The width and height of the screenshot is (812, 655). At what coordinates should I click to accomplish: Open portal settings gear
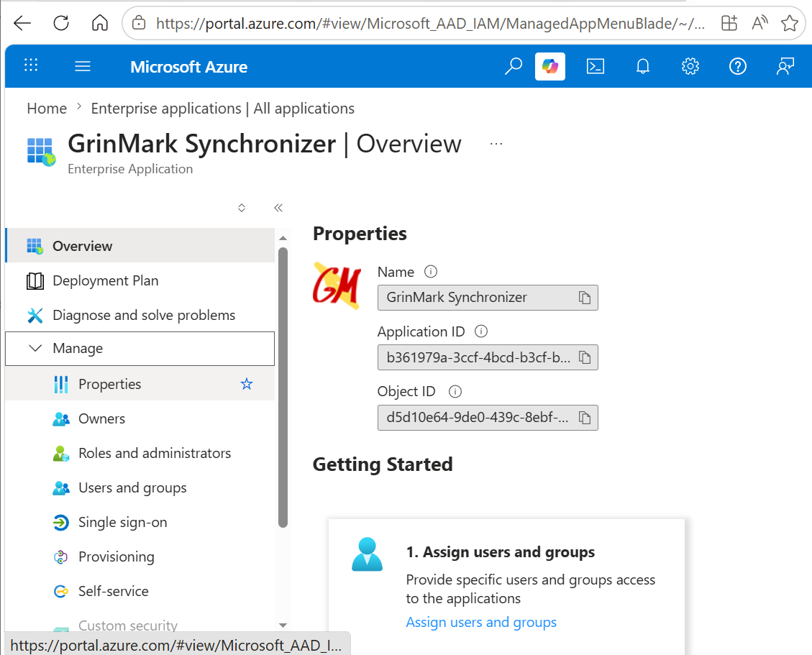(x=690, y=66)
